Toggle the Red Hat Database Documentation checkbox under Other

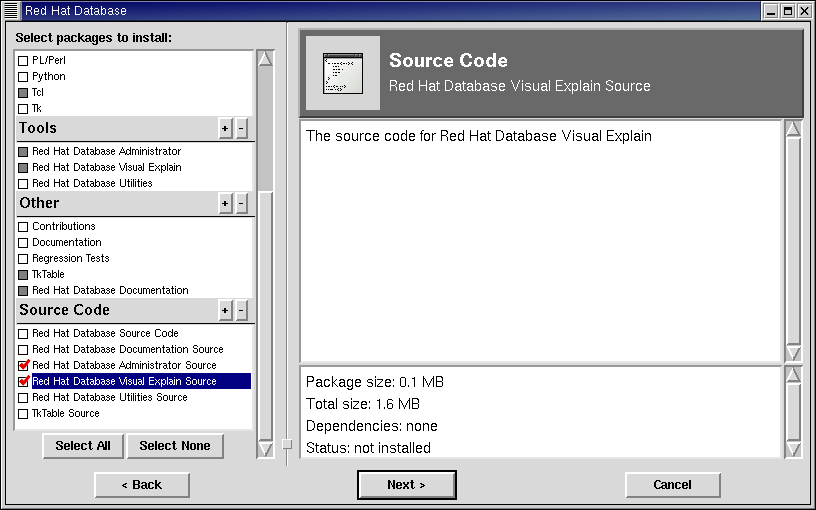click(23, 291)
